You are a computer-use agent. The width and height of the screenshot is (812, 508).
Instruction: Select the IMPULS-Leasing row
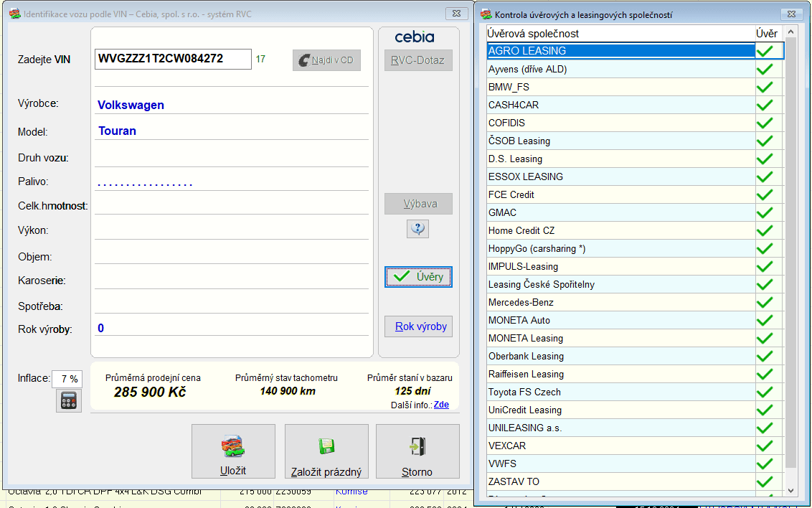point(635,266)
